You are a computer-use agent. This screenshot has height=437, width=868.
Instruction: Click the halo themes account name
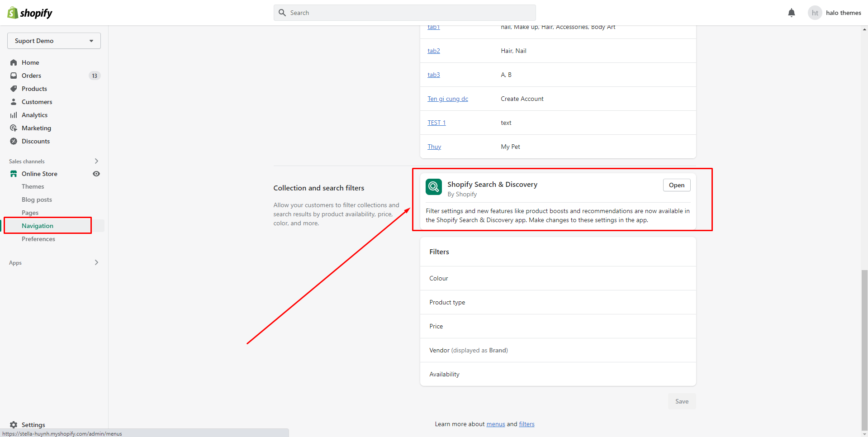click(x=843, y=13)
